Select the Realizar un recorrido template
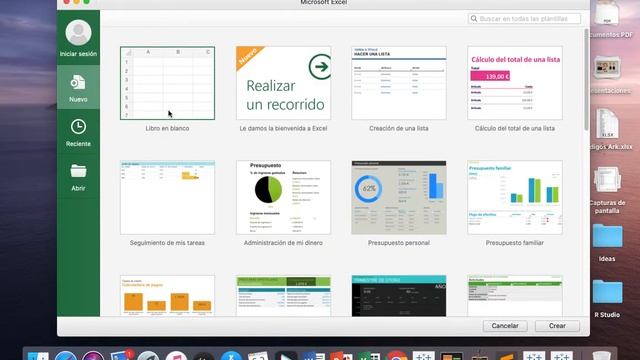Image resolution: width=640 pixels, height=360 pixels. click(283, 83)
